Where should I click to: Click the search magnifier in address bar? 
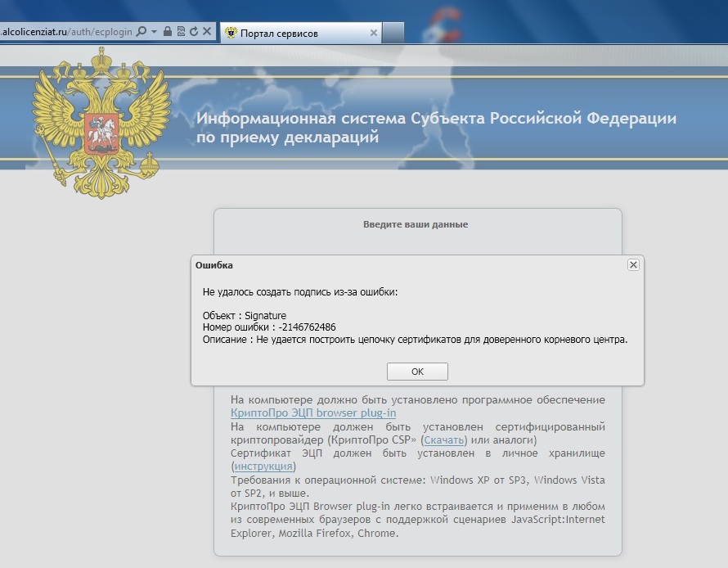point(141,32)
